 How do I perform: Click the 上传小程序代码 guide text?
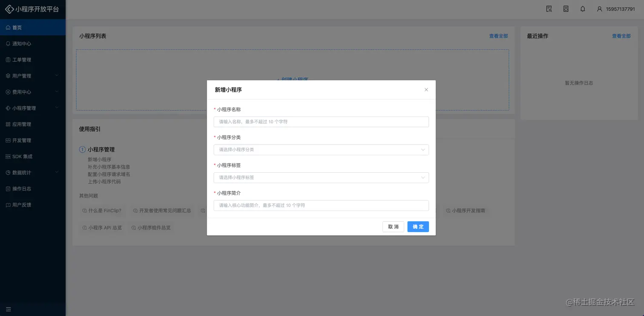[x=104, y=182]
